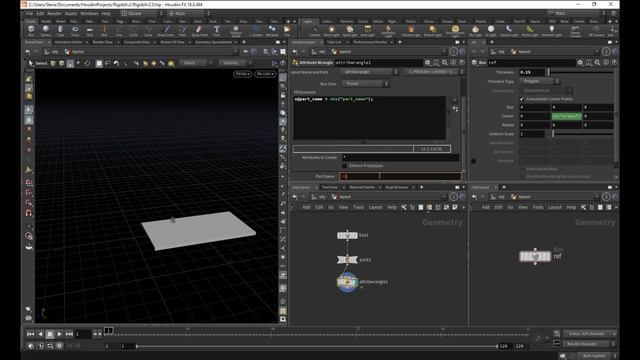Toggle pin on Attribute Wrangle pane path bar
Screen dimensions: 640x360
coord(453,51)
